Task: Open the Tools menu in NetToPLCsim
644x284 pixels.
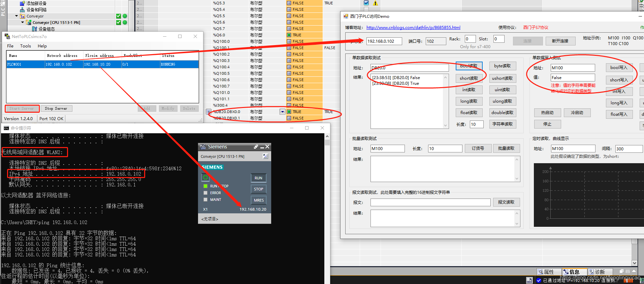Action: tap(26, 46)
